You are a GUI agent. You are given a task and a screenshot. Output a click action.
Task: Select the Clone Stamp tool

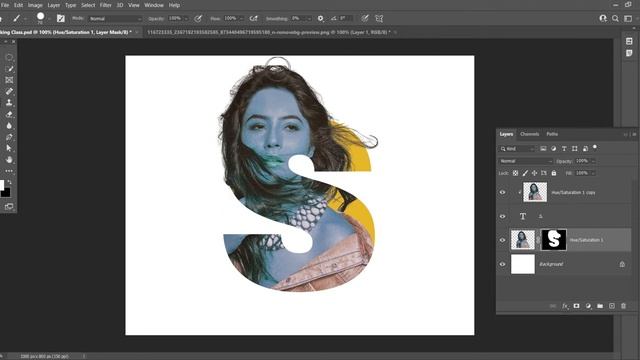point(9,103)
